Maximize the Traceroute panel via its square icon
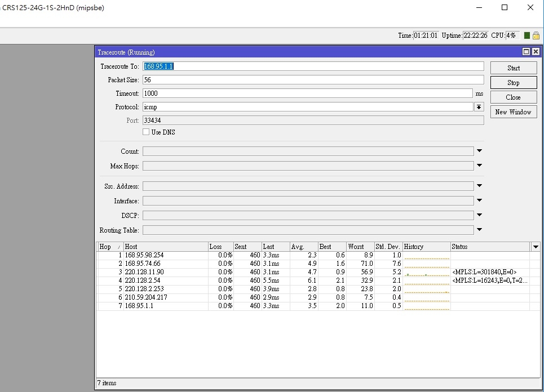Screen dimensions: 544x392 coord(526,52)
